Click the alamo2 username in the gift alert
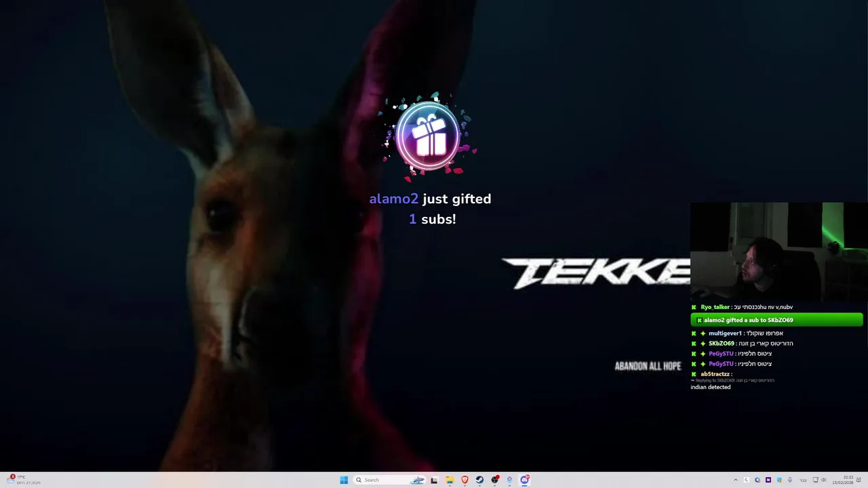The width and height of the screenshot is (868, 488). 393,199
